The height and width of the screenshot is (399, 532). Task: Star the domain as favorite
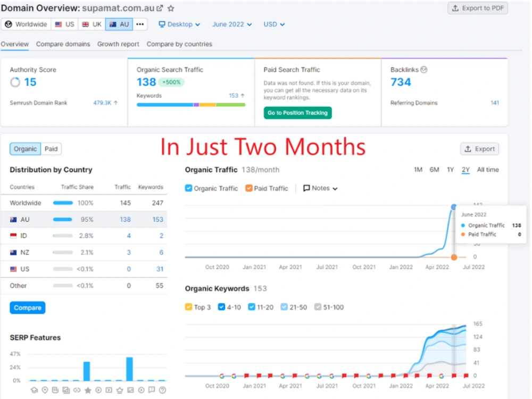(171, 8)
